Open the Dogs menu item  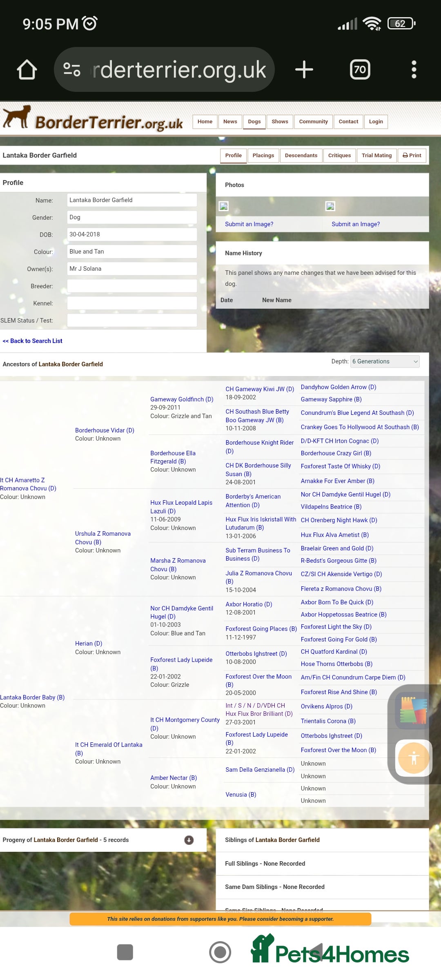point(254,122)
